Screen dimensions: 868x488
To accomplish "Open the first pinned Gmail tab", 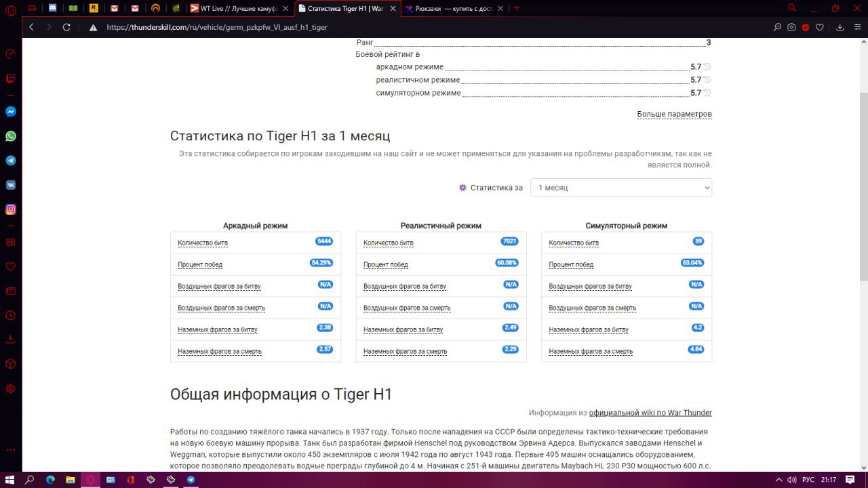I will [x=114, y=8].
